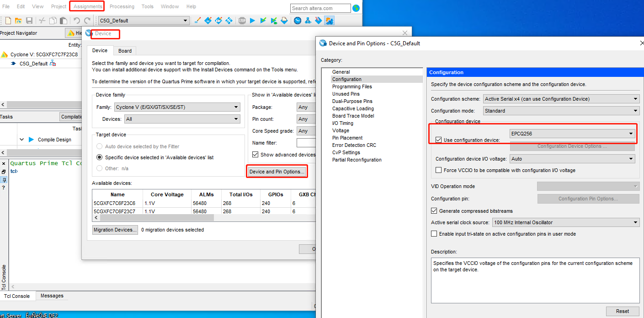The width and height of the screenshot is (644, 318).
Task: Toggle the Show advanced devices checkbox
Action: (x=255, y=155)
